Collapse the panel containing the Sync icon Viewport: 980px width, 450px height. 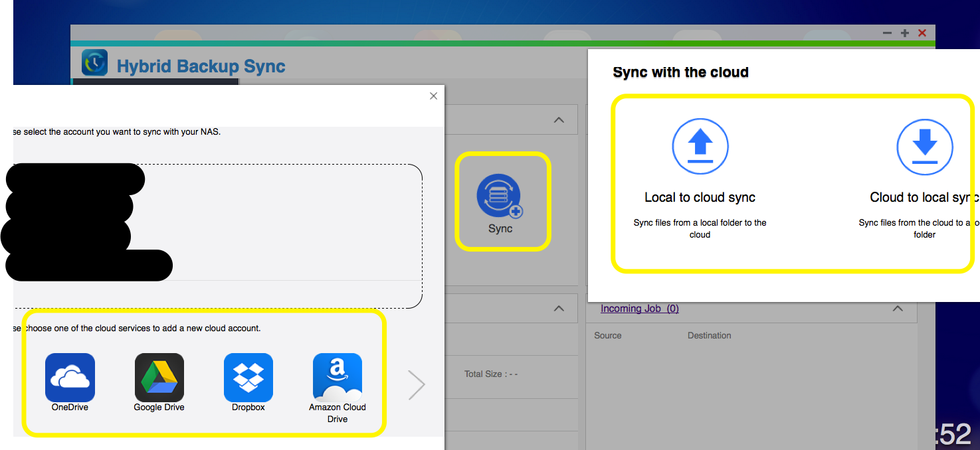(559, 120)
